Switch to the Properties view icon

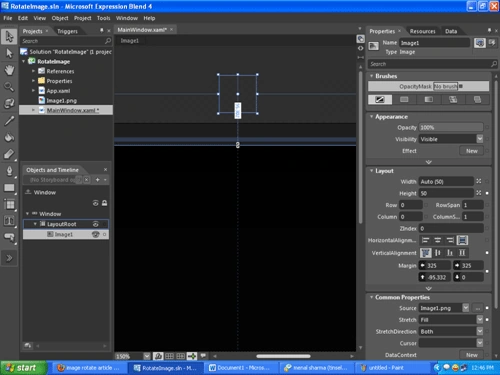point(480,43)
